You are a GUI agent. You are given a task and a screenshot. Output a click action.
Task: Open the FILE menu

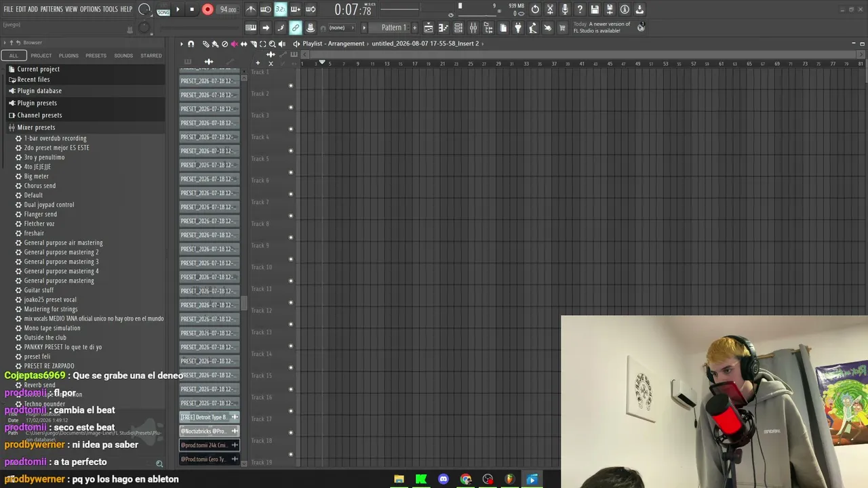pyautogui.click(x=8, y=9)
